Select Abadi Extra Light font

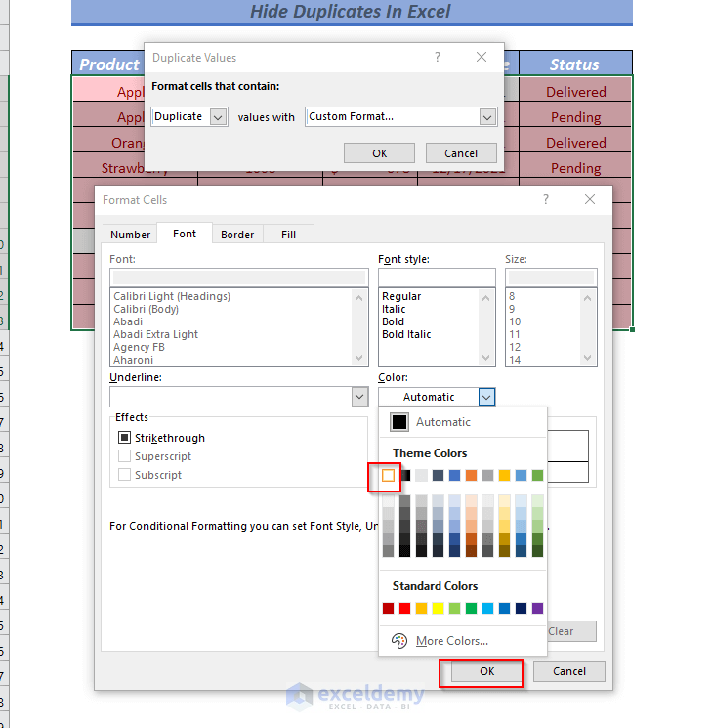click(155, 334)
